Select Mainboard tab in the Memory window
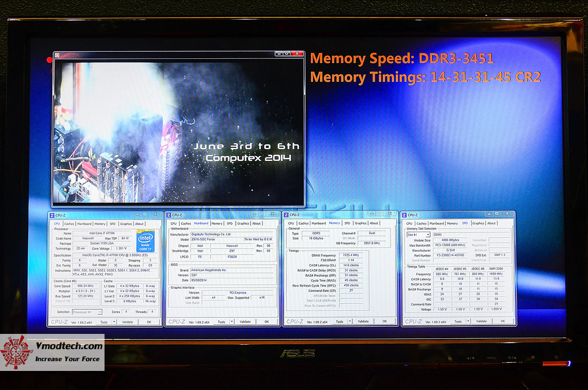The height and width of the screenshot is (390, 588). tap(318, 223)
